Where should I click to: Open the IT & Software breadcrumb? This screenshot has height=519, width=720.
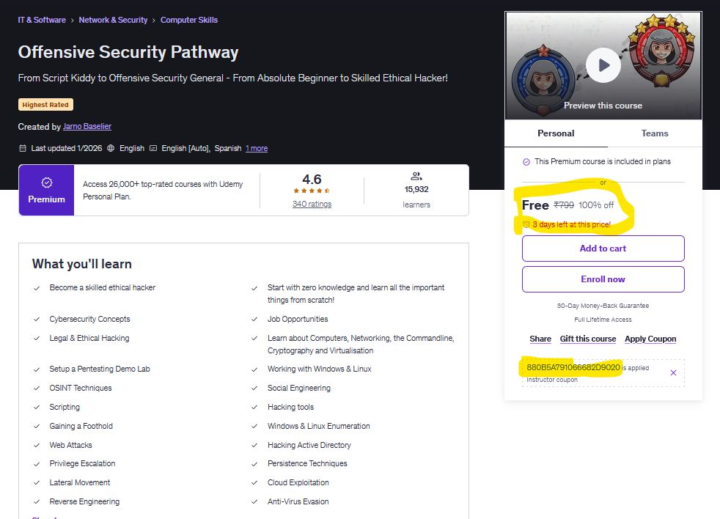[x=42, y=20]
